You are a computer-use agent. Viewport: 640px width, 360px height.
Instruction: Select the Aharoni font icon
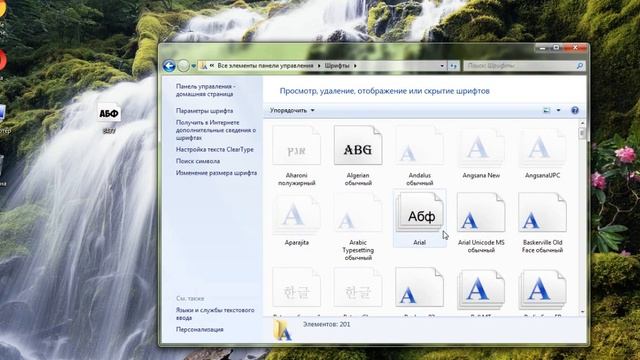[x=296, y=146]
